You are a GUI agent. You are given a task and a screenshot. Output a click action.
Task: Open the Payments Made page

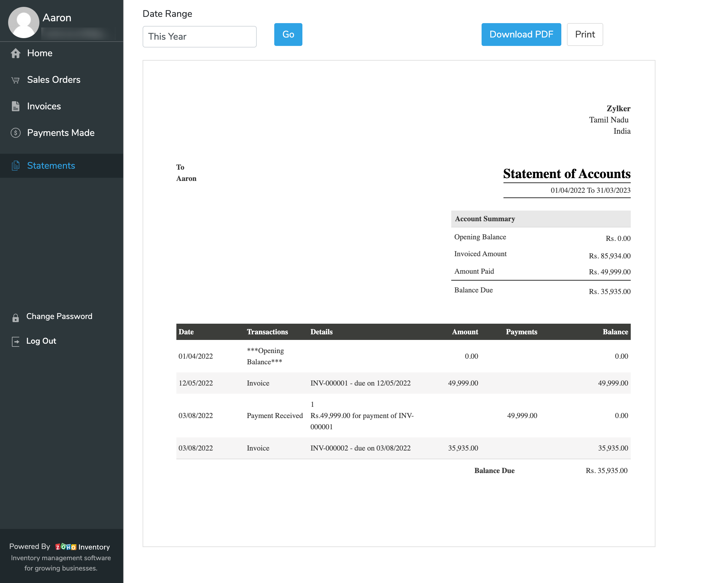click(61, 133)
